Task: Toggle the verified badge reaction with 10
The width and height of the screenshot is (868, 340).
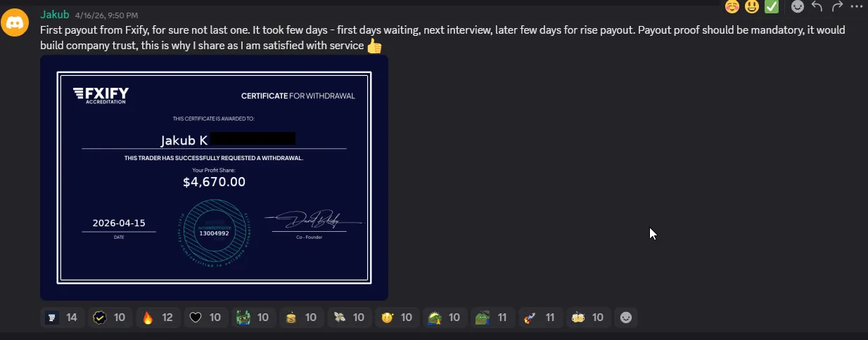Action: (110, 318)
